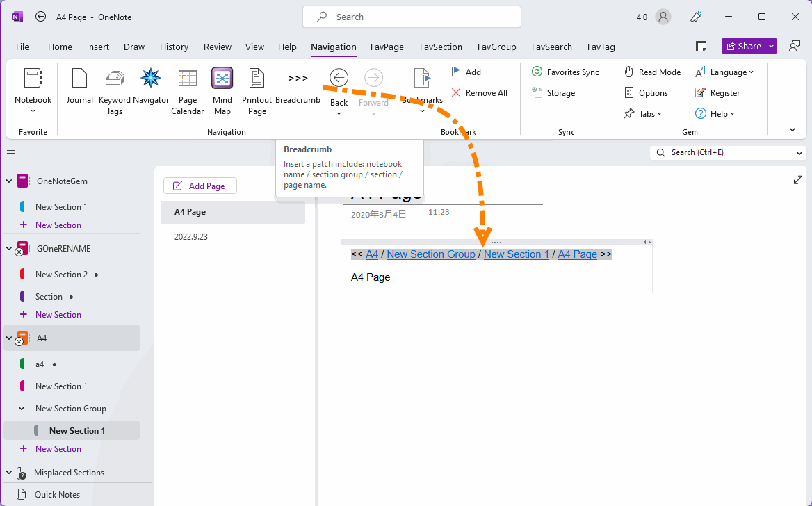Open Share dropdown arrow
This screenshot has width=812, height=506.
771,46
